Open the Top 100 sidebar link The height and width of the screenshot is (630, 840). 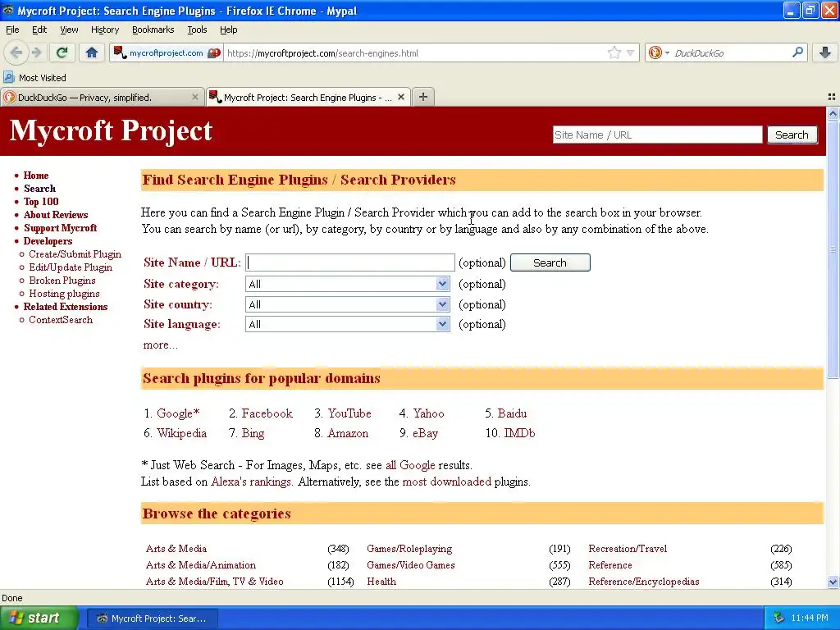41,202
